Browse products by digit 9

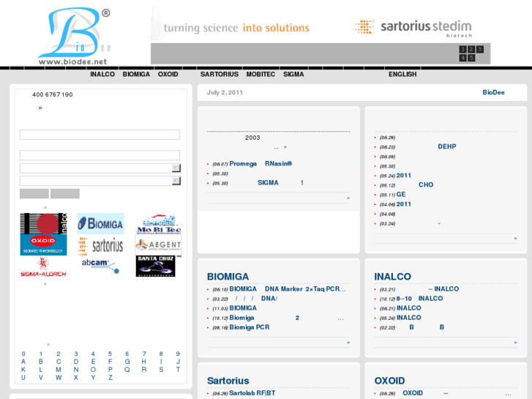(x=178, y=354)
